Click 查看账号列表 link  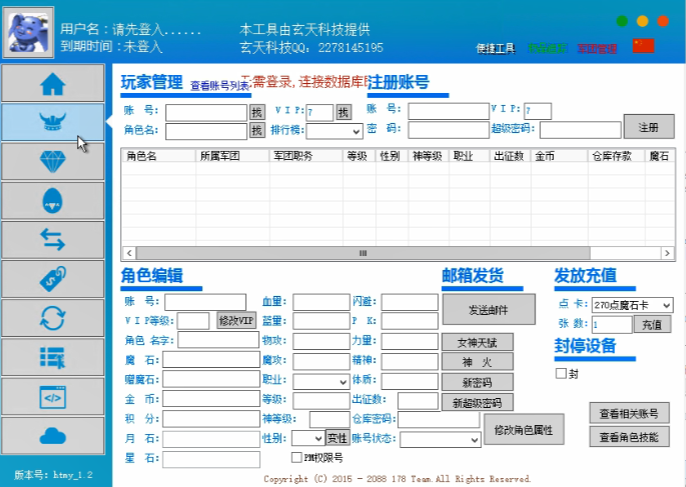coord(220,86)
